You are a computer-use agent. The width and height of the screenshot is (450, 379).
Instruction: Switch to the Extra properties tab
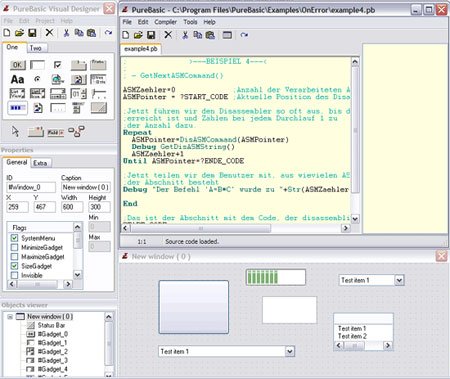(x=40, y=163)
